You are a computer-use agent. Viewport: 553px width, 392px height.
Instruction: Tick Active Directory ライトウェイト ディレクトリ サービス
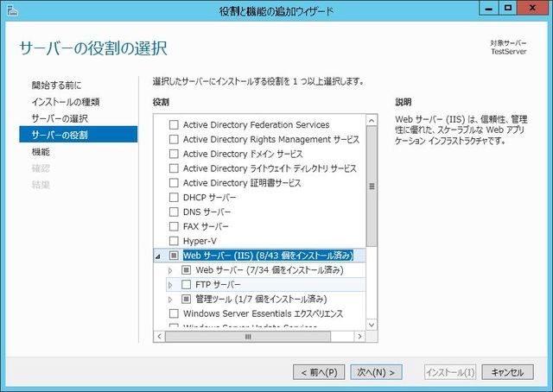(x=174, y=168)
